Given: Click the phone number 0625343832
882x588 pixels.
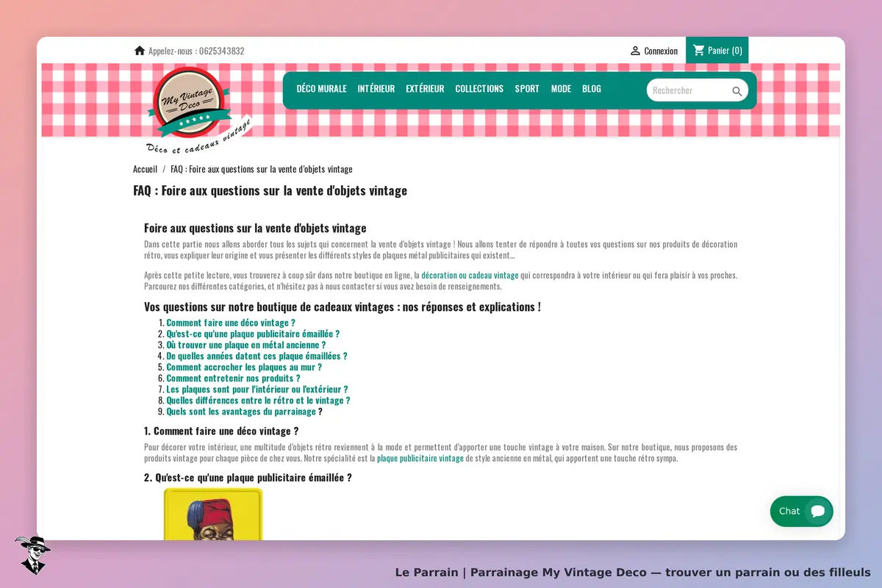Looking at the screenshot, I should pos(222,51).
